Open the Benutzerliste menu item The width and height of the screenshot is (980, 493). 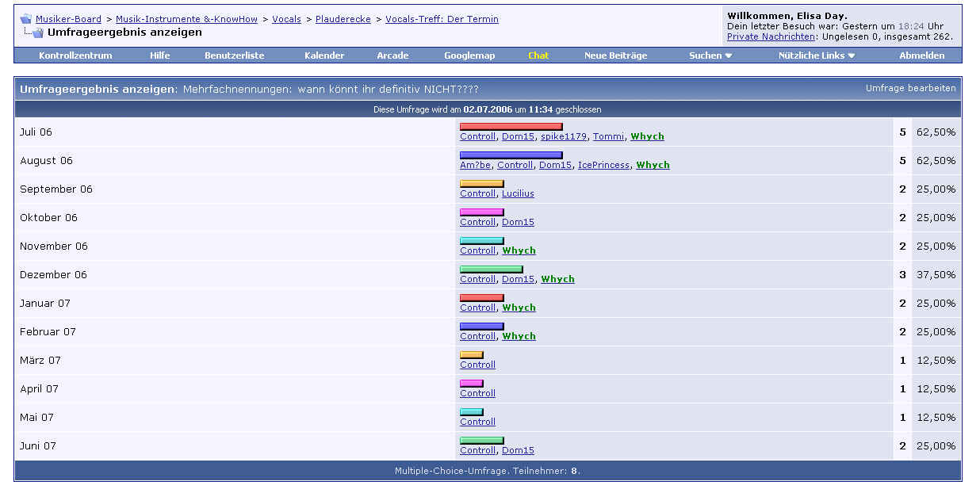tap(234, 55)
